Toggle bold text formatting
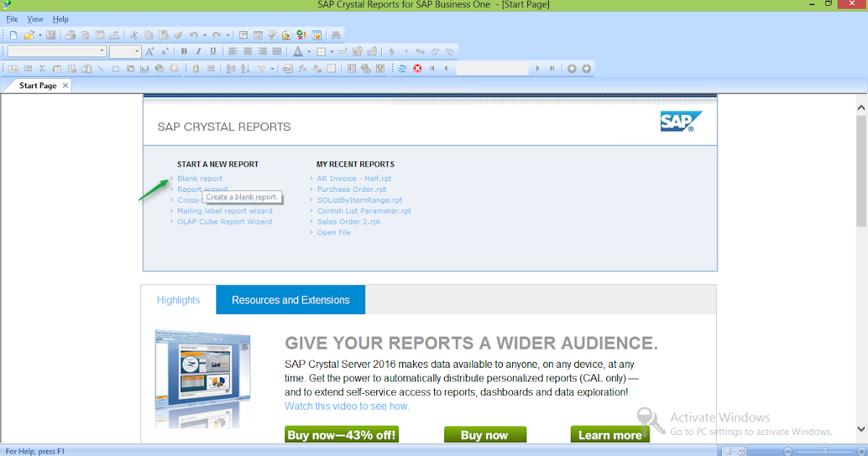 [x=183, y=51]
